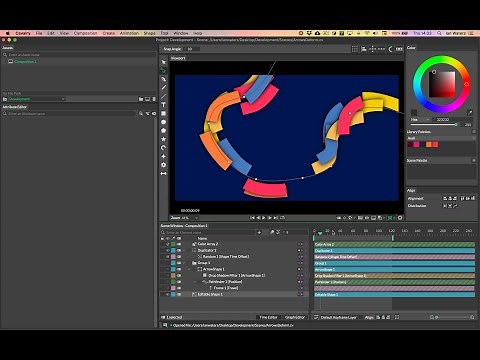Screen dimensions: 480x360
Task: Click the plus icon in Scene Window
Action: click(x=259, y=232)
